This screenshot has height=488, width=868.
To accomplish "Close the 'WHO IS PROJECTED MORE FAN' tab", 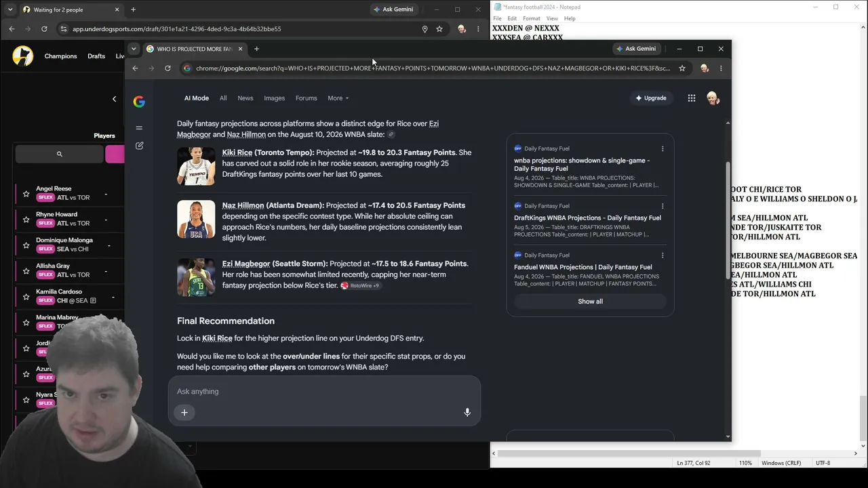I will [x=240, y=49].
